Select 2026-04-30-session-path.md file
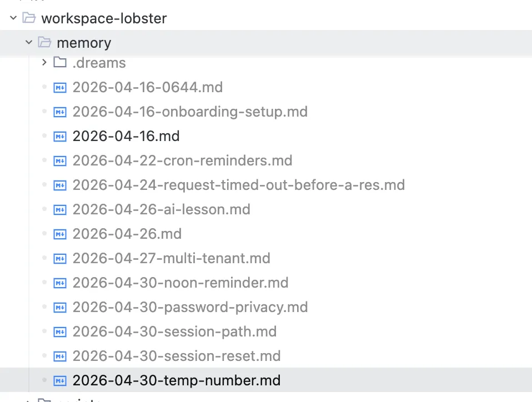The width and height of the screenshot is (532, 402). (x=174, y=332)
